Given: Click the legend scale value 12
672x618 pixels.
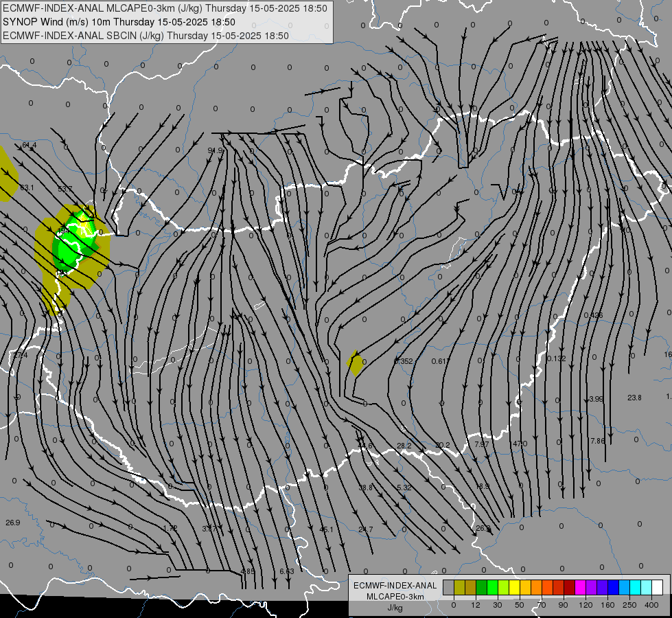Looking at the screenshot, I should tap(476, 605).
